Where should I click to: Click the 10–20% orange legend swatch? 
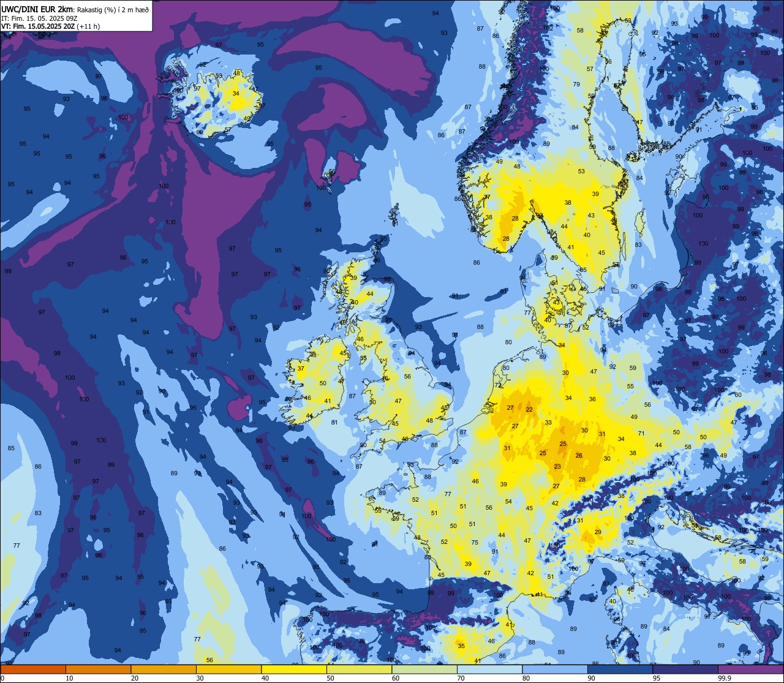point(98,669)
